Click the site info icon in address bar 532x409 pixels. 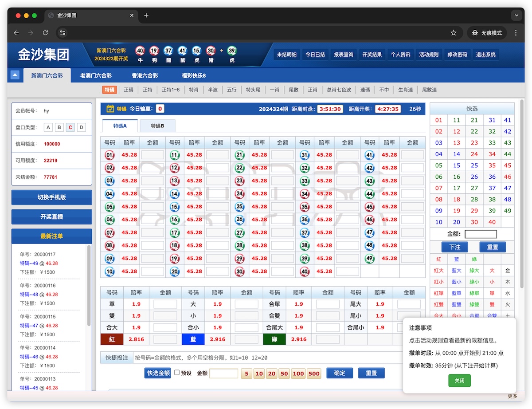click(63, 33)
